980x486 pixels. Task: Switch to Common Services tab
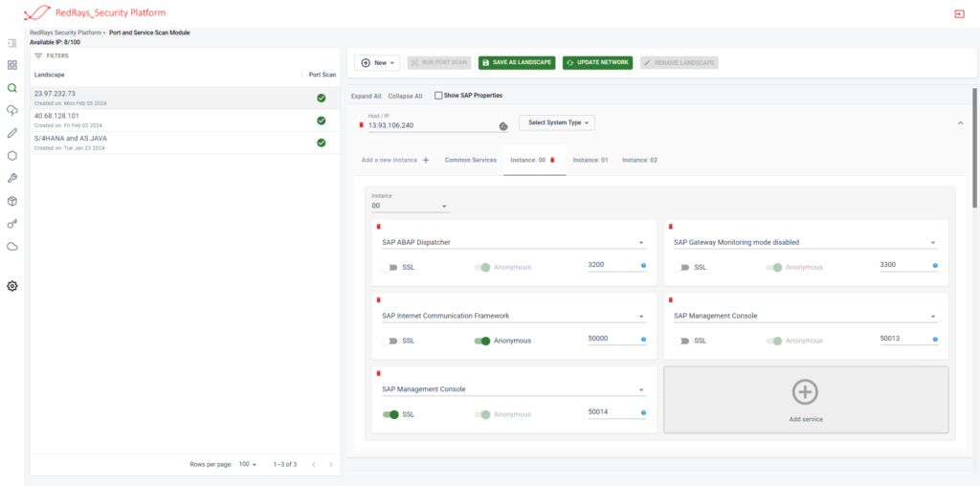[x=471, y=160]
